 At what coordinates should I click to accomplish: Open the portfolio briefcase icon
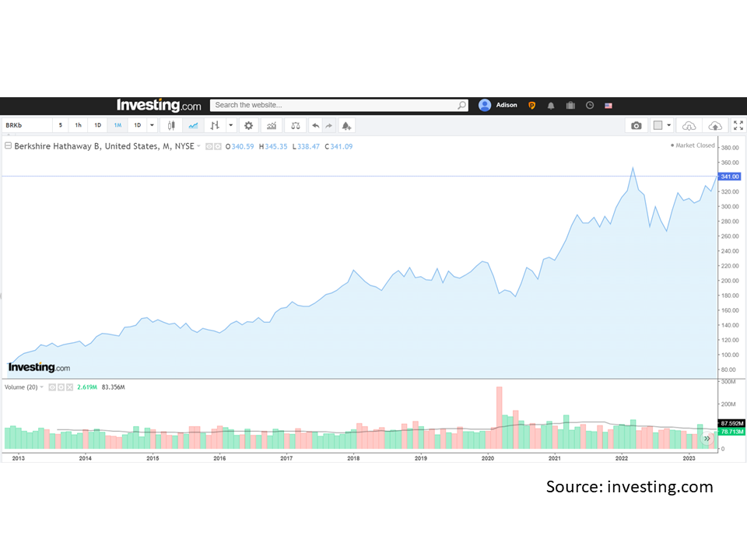coord(570,106)
